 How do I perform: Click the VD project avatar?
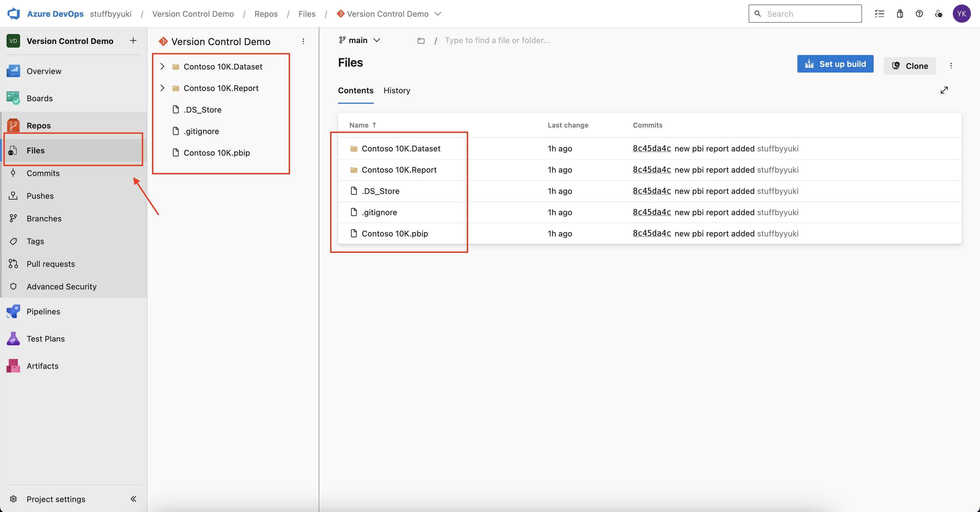point(13,41)
